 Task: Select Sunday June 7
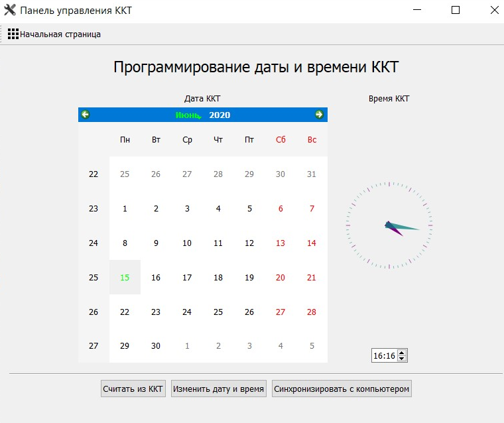coord(312,209)
